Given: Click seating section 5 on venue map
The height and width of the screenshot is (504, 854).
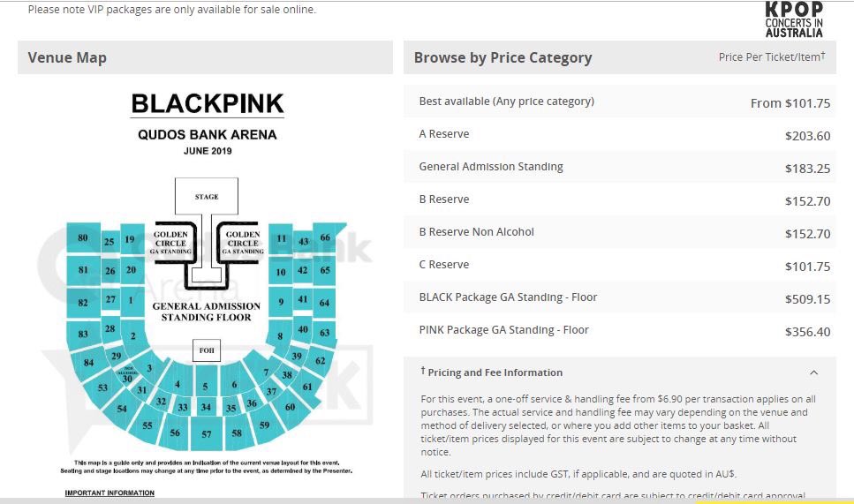Looking at the screenshot, I should (x=206, y=386).
